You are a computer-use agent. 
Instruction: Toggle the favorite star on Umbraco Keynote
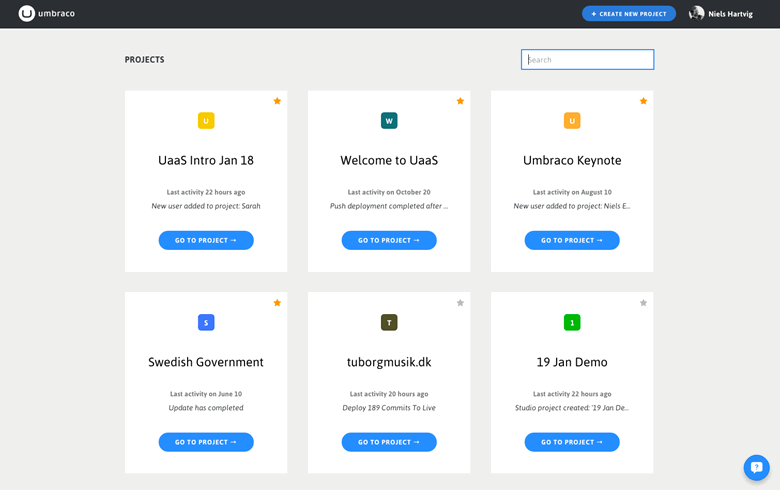tap(643, 101)
